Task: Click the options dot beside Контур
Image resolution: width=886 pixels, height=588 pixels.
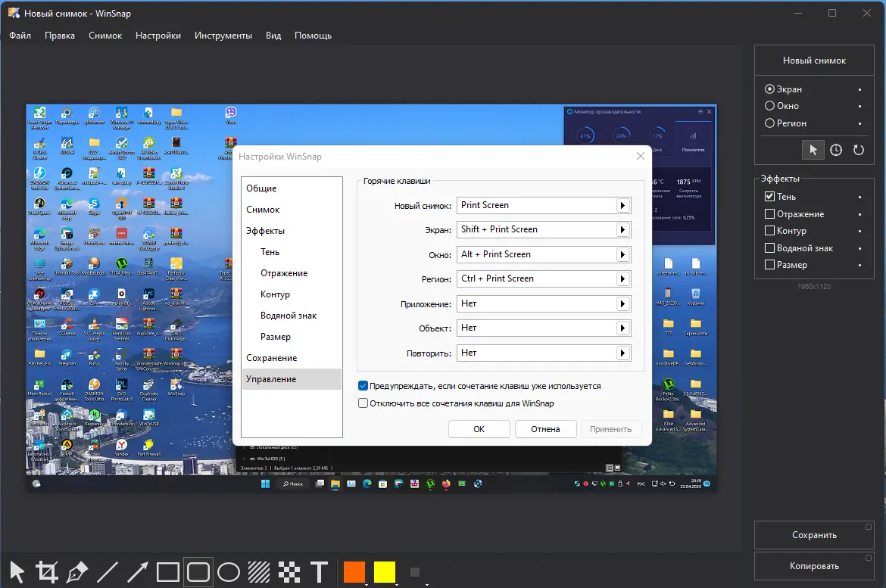Action: coord(860,231)
